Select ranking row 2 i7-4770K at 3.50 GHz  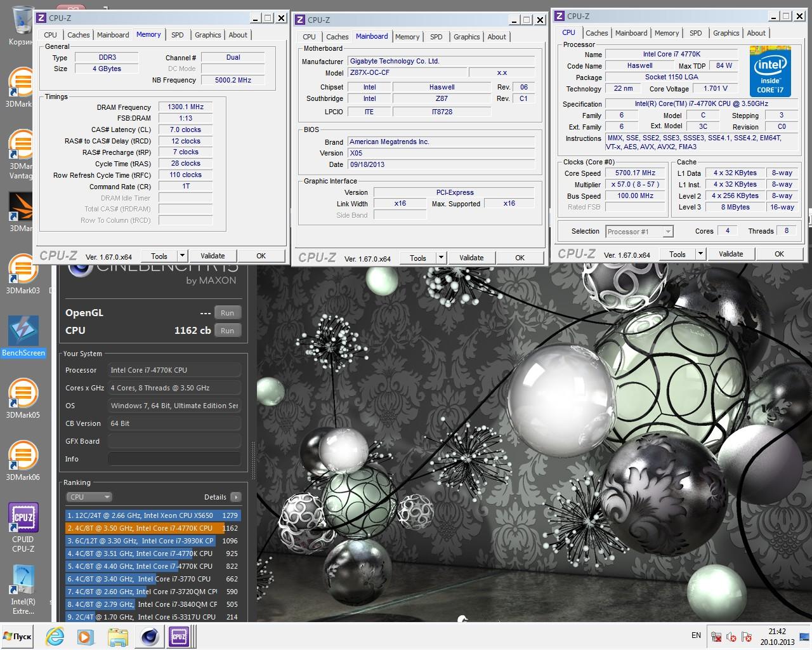[152, 528]
